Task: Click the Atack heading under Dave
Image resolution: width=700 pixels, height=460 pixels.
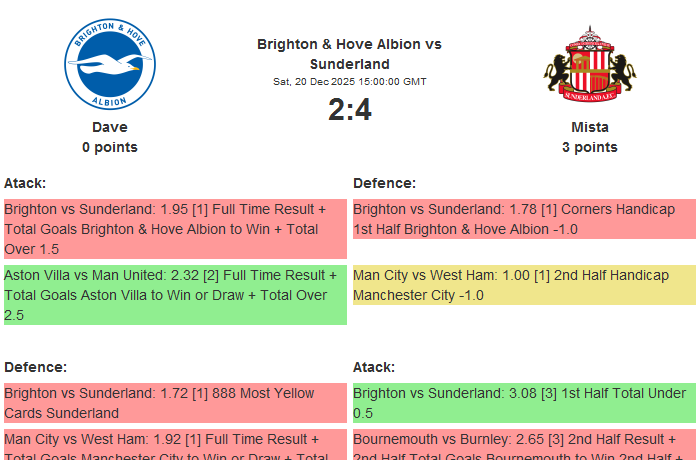Action: pyautogui.click(x=25, y=183)
